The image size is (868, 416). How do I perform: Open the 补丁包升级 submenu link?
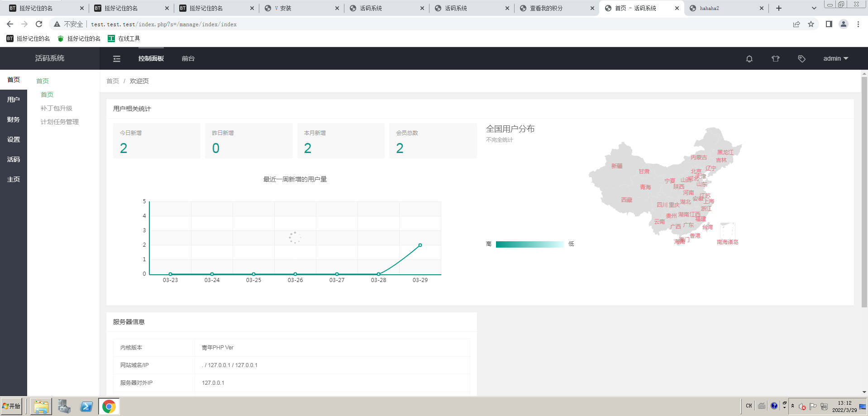[57, 108]
